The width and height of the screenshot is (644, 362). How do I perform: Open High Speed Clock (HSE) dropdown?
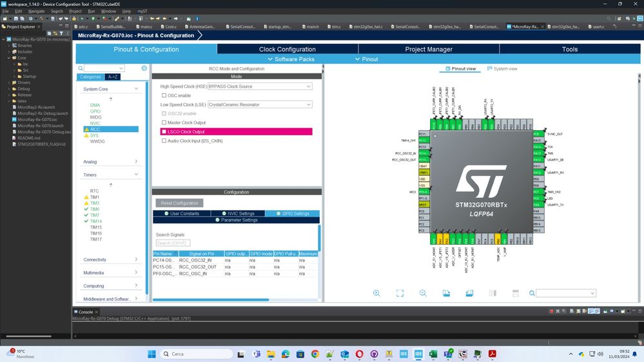[260, 86]
